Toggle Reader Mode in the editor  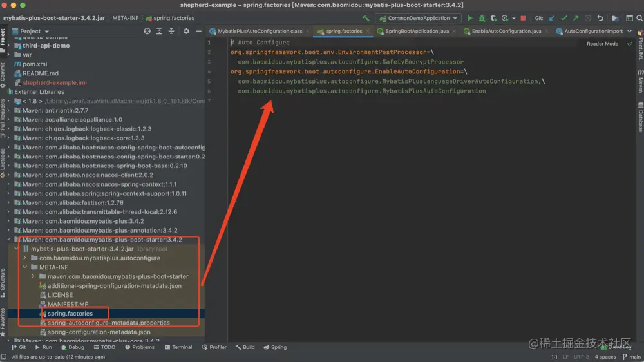(x=602, y=44)
